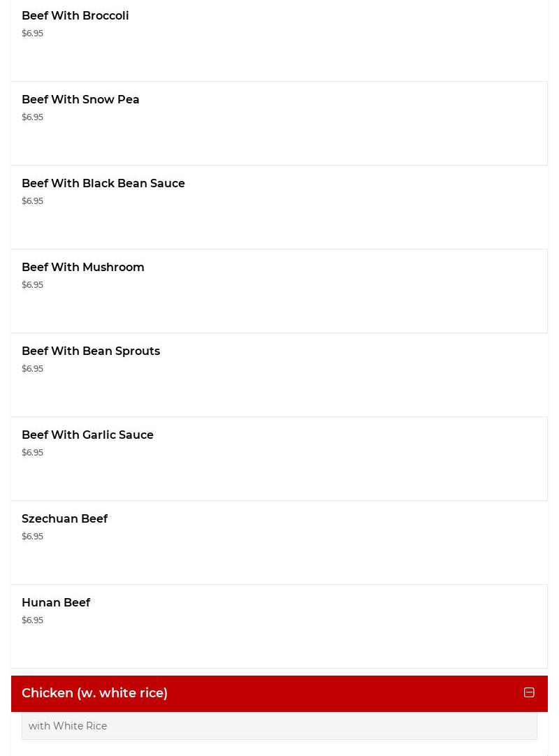This screenshot has width=559, height=756.
Task: Click the $6.95 price under Beef With Mushroom
Action: point(32,284)
